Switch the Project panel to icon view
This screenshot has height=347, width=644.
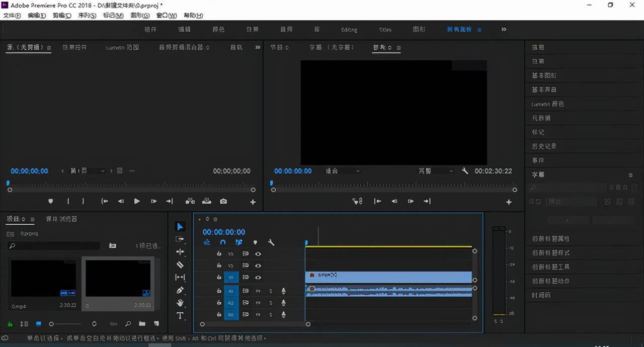(39, 324)
